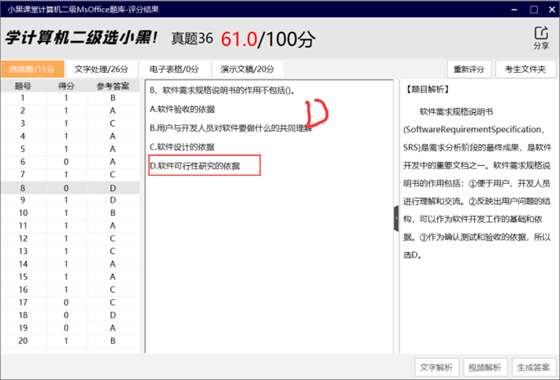Click option C.软件设计的依据

click(182, 147)
